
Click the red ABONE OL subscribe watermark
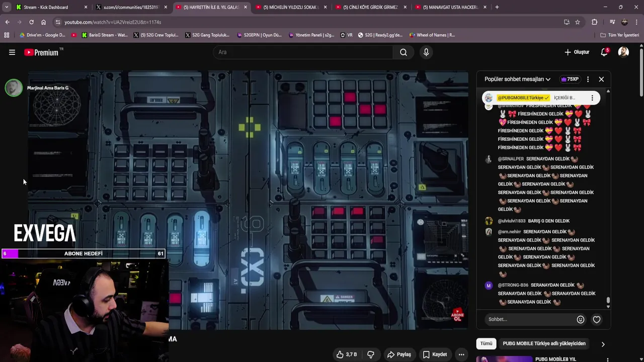[457, 316]
